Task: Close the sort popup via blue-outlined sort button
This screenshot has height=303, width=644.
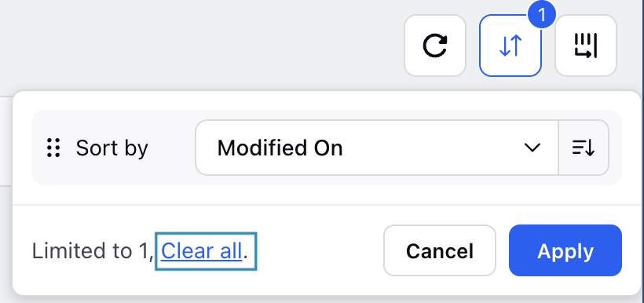Action: [x=510, y=46]
